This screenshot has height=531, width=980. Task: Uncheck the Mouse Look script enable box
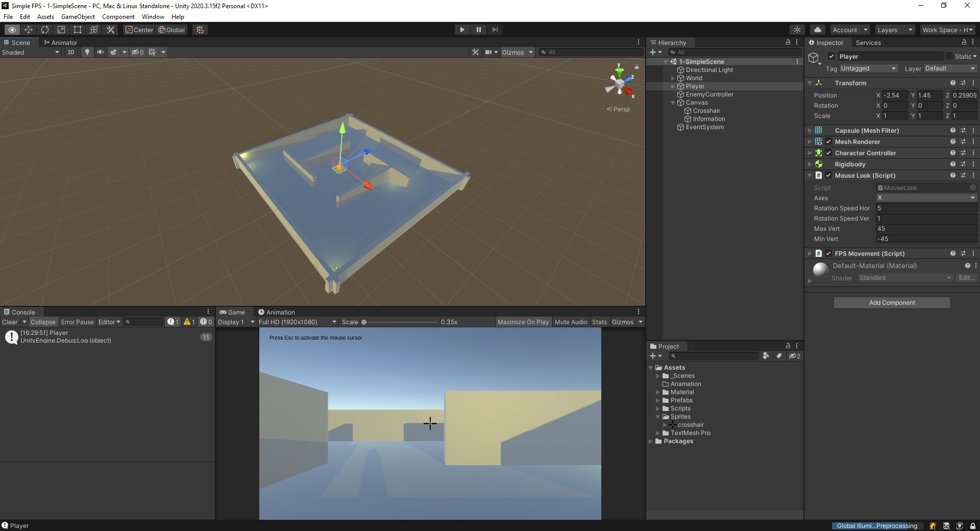coord(828,175)
